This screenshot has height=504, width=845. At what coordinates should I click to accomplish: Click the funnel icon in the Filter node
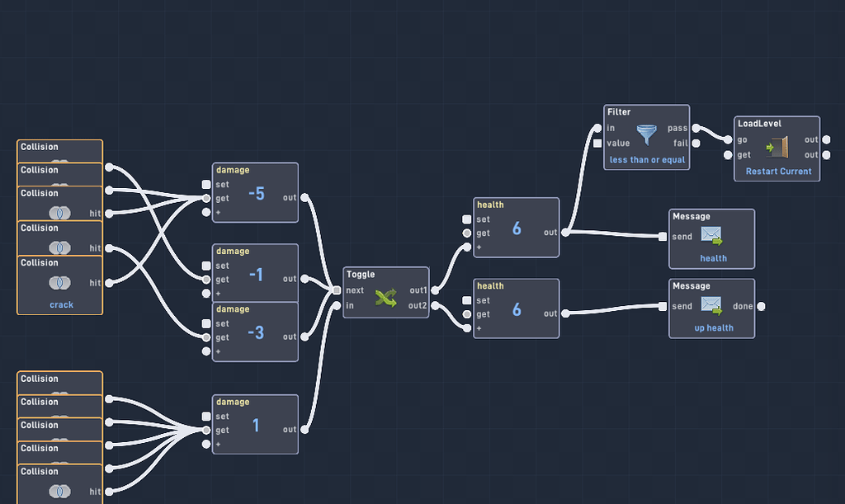coord(646,134)
